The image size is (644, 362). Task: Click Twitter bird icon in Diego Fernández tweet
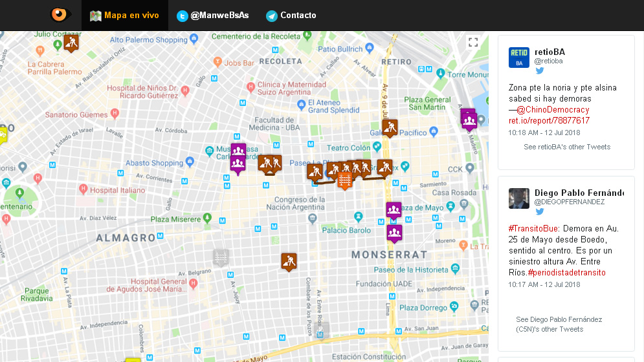tap(540, 211)
